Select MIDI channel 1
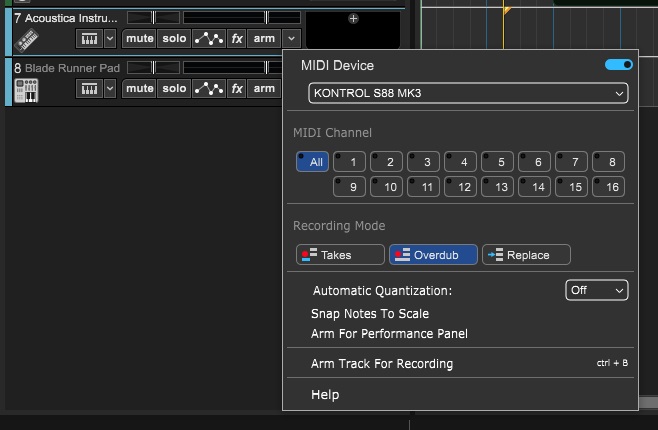This screenshot has width=658, height=430. tap(349, 162)
